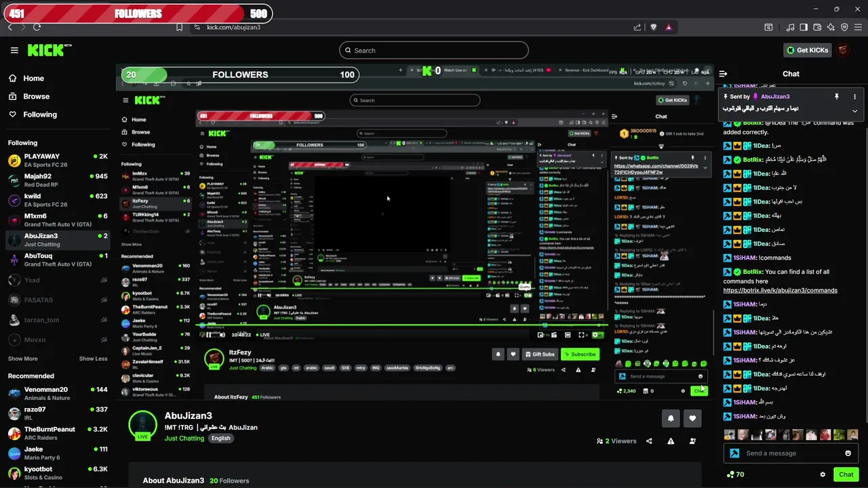Go back in the browser
This screenshot has width=868, height=488.
[x=9, y=27]
